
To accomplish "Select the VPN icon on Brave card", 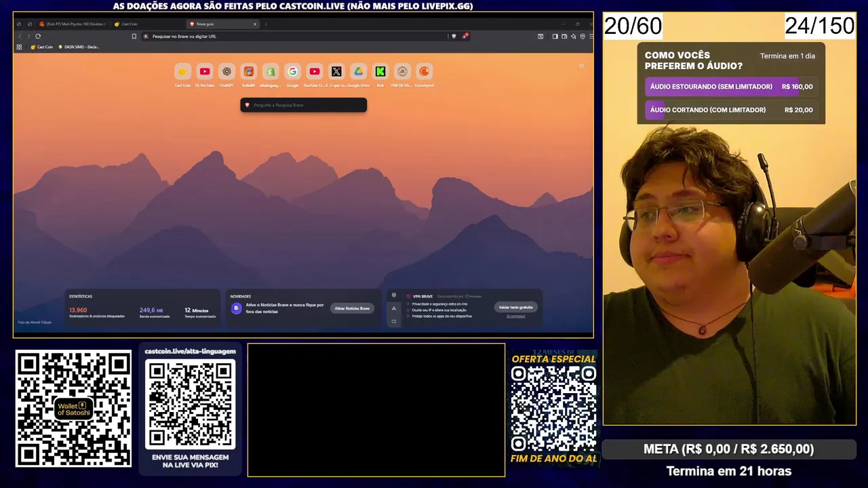I will tap(394, 296).
